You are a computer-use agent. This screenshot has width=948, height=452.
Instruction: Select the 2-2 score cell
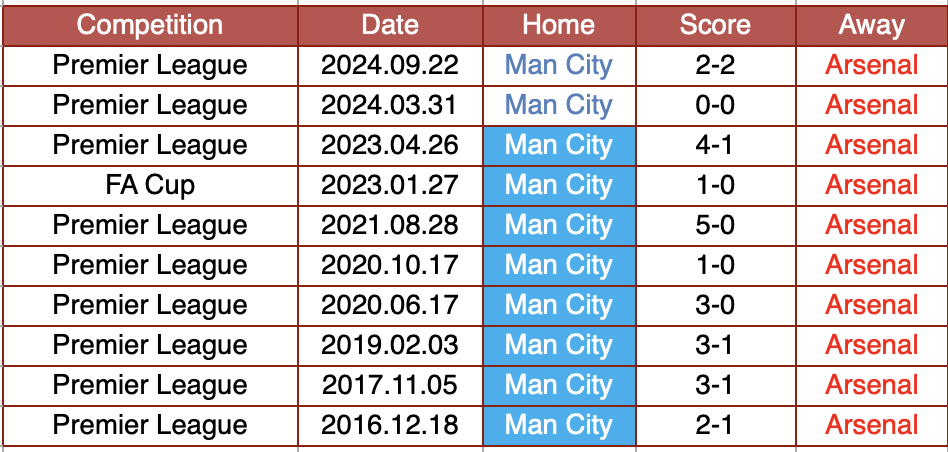(x=714, y=66)
